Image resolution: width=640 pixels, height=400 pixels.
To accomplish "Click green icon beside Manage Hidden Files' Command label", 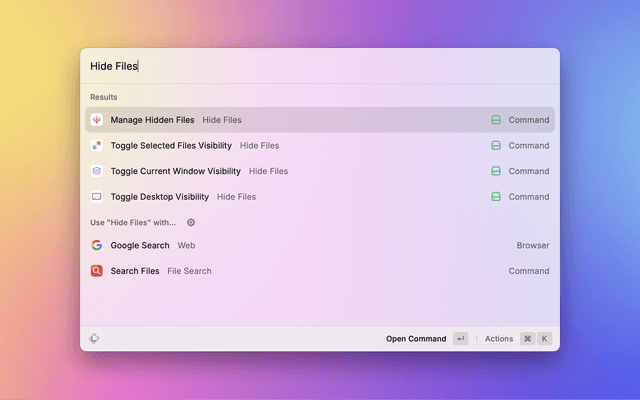I will [x=495, y=120].
